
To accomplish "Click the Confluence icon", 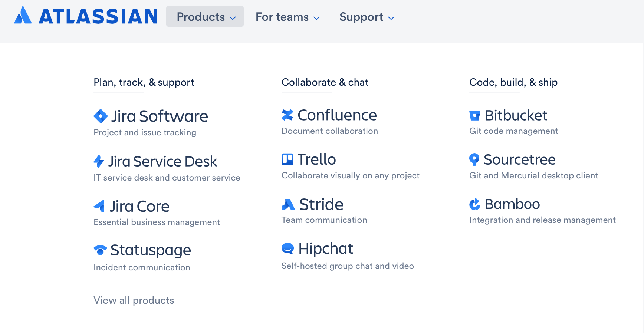I will point(287,115).
